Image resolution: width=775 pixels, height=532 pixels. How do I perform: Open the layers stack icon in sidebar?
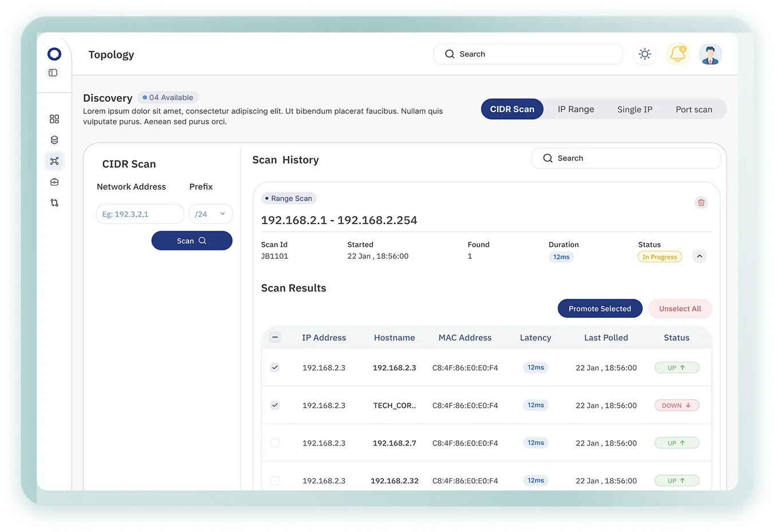(54, 140)
